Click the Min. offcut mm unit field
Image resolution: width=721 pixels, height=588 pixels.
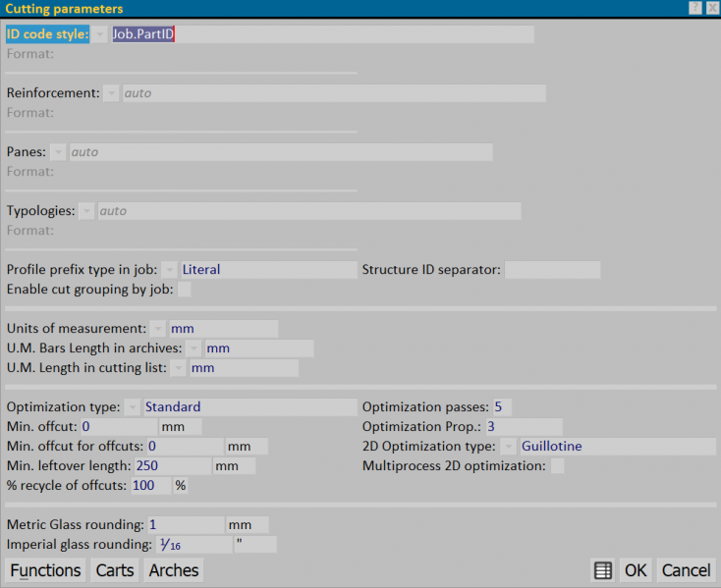pyautogui.click(x=181, y=427)
